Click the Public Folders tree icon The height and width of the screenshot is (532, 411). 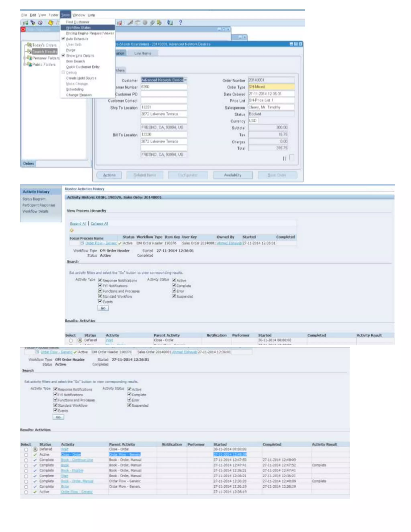pos(29,65)
